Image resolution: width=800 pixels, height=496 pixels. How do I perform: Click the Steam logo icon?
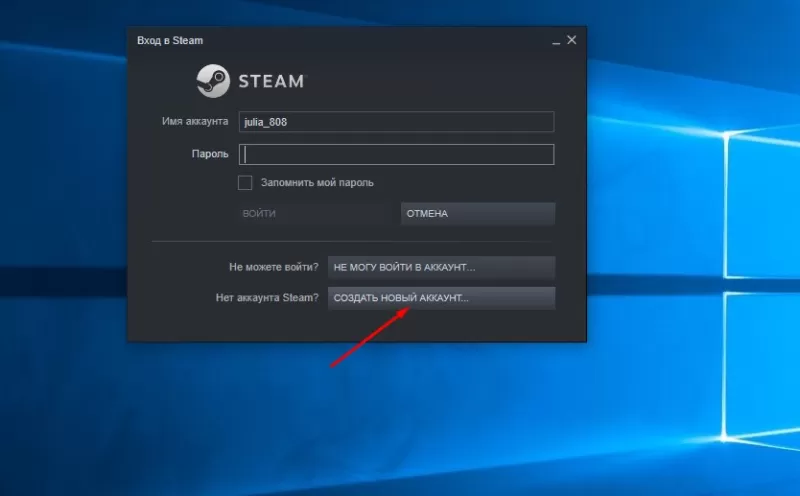tap(213, 81)
